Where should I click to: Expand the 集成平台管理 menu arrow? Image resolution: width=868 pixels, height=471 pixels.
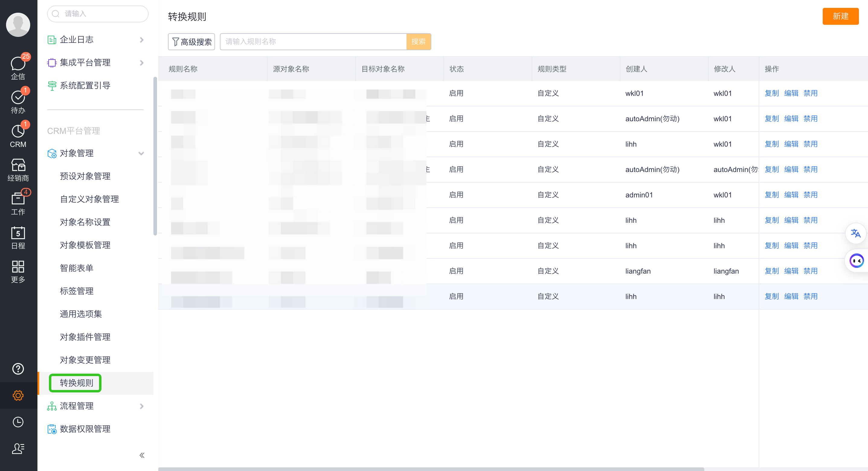click(142, 63)
